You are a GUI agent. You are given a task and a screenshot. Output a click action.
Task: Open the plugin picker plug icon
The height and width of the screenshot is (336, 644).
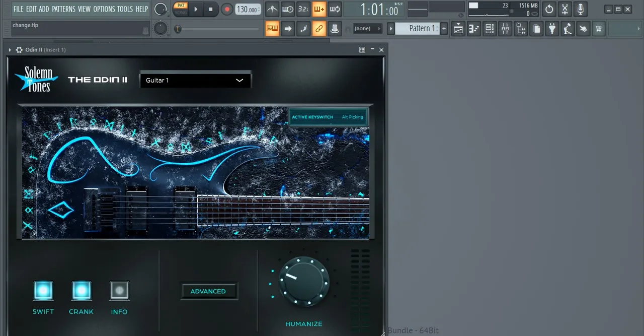(552, 29)
